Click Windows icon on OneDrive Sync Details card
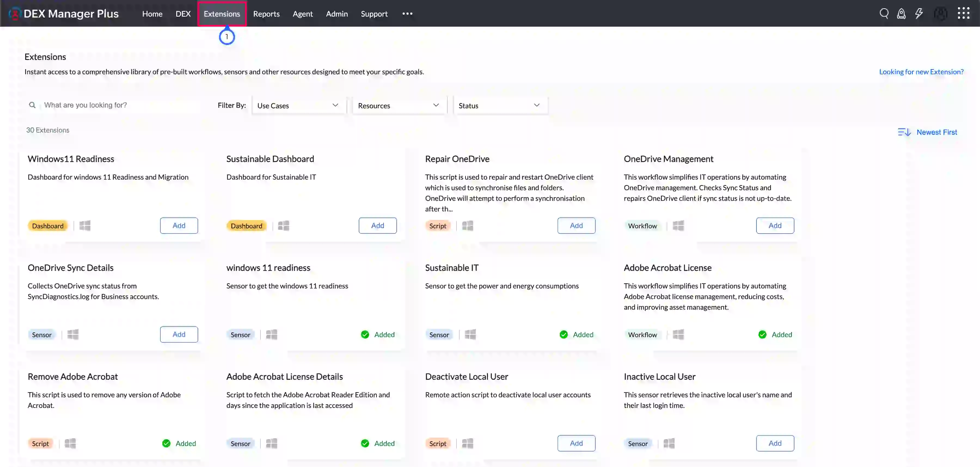Viewport: 980px width, 467px height. [x=73, y=334]
